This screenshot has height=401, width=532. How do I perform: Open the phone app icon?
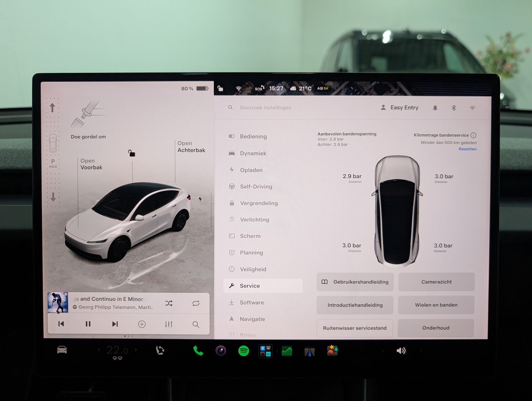tap(198, 351)
